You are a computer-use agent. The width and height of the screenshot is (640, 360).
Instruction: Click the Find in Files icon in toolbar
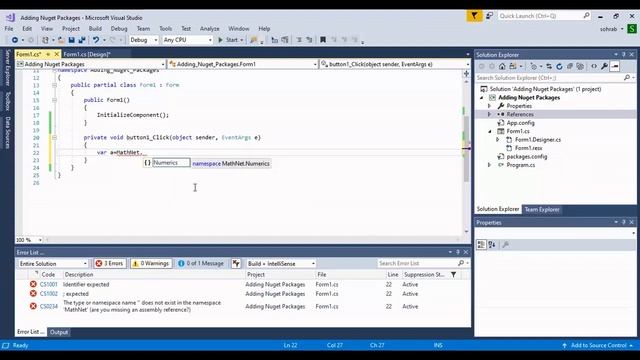(x=254, y=40)
